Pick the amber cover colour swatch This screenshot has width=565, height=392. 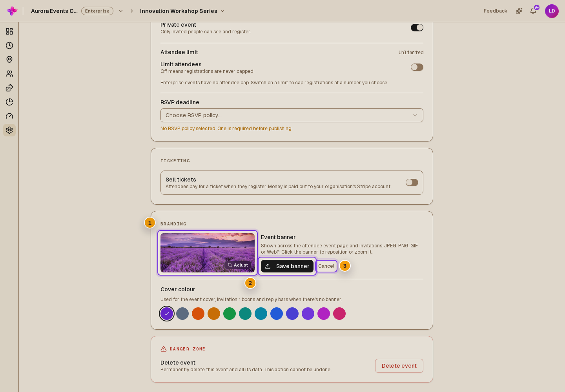tap(214, 314)
